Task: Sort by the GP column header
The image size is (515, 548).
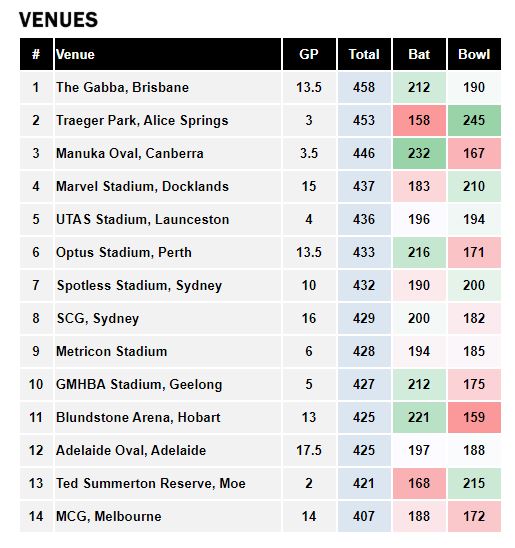Action: tap(309, 54)
